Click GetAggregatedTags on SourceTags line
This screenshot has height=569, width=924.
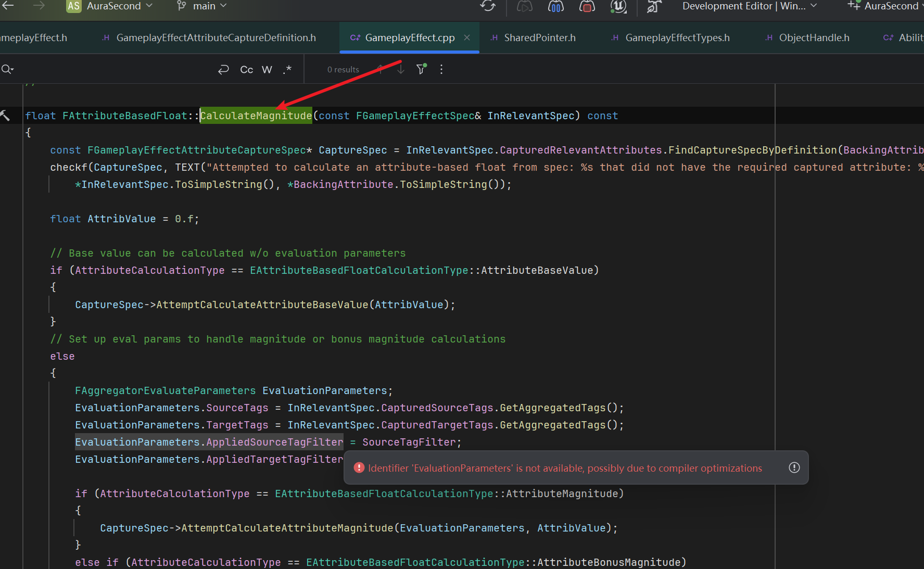tap(553, 408)
